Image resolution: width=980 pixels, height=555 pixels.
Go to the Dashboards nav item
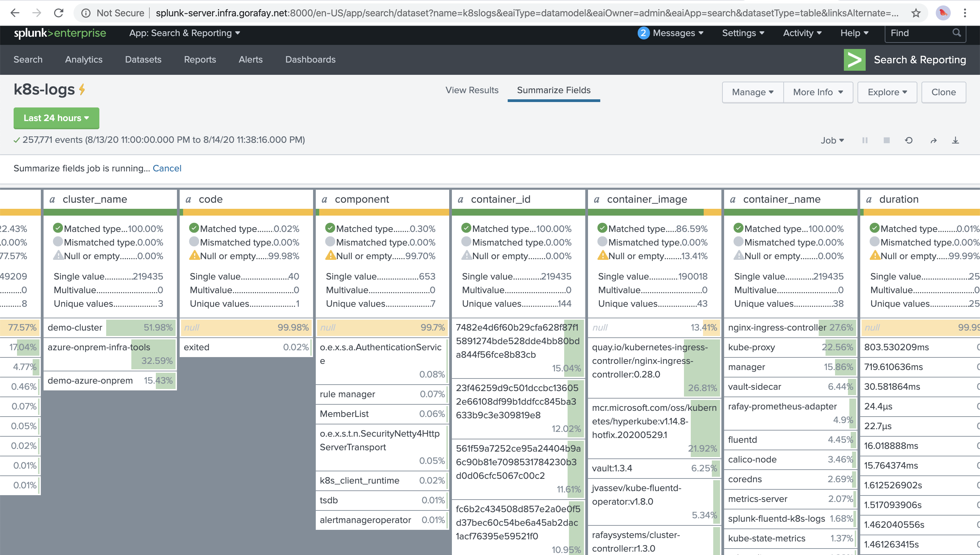click(310, 60)
